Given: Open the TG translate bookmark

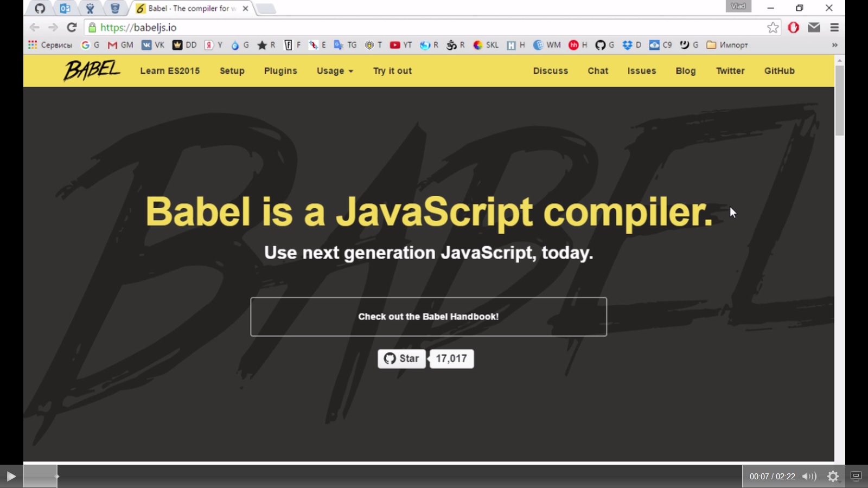Looking at the screenshot, I should [345, 45].
